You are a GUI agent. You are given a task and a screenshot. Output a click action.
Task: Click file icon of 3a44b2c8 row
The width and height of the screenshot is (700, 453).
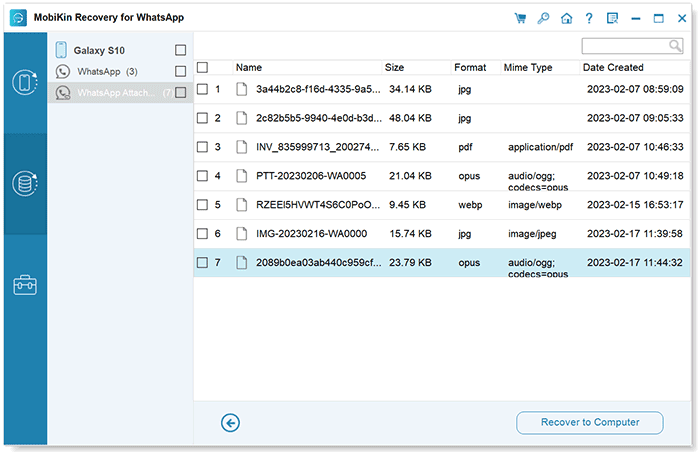(x=242, y=89)
